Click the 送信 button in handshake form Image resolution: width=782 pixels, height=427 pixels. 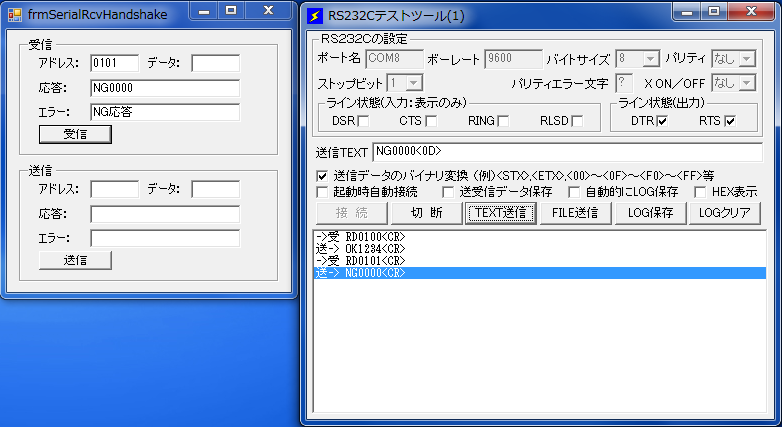click(75, 260)
